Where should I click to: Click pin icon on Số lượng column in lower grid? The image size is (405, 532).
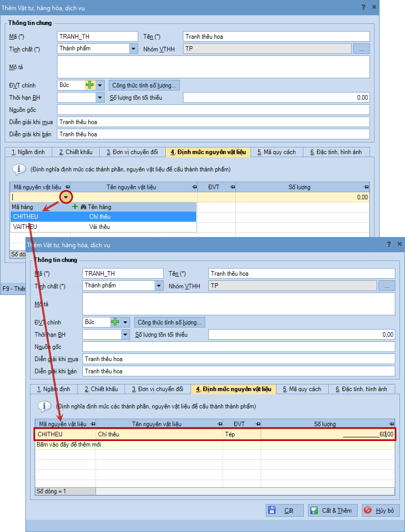(391, 424)
